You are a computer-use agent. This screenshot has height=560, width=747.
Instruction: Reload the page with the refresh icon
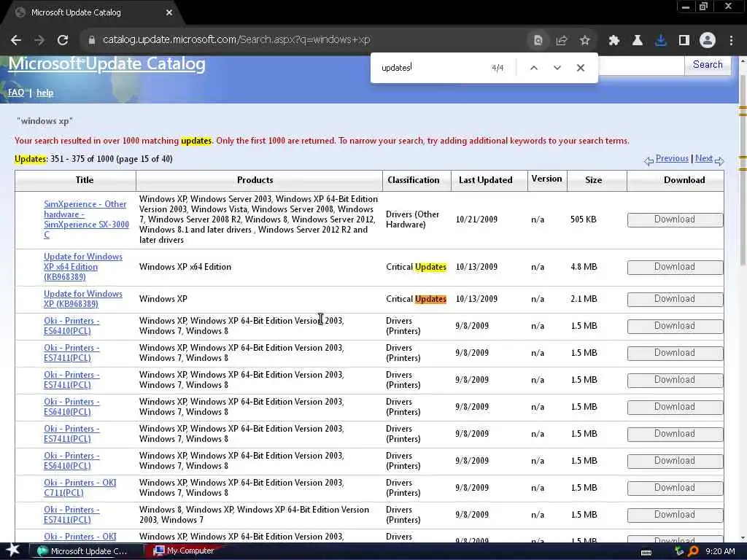[63, 40]
